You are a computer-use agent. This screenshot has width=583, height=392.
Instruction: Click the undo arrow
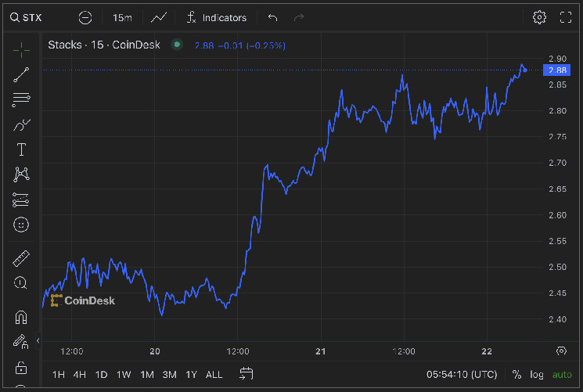(x=272, y=17)
